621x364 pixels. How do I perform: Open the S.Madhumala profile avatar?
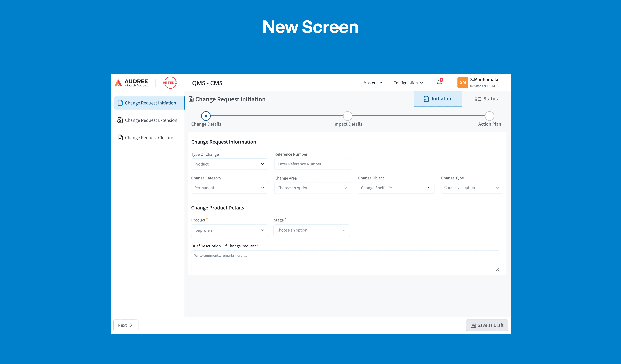[x=463, y=83]
